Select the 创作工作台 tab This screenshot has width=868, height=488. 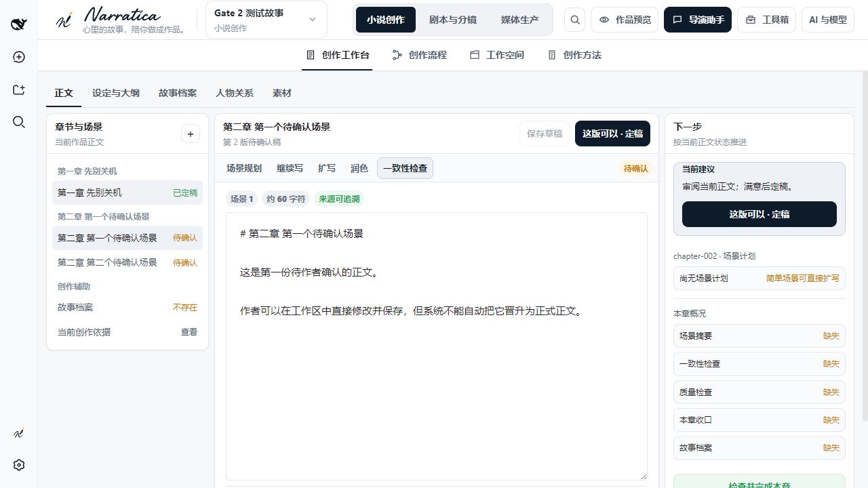[338, 55]
